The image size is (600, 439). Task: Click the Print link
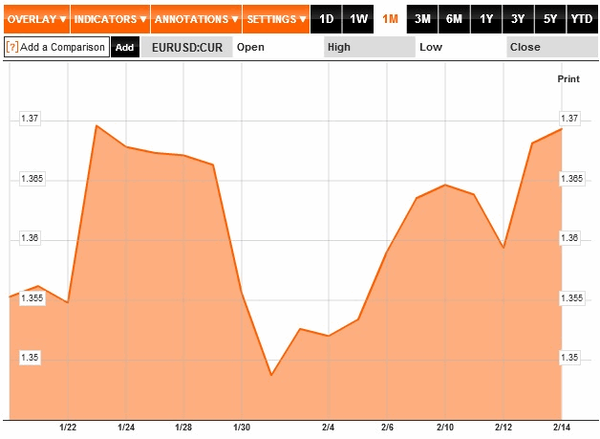pos(568,79)
